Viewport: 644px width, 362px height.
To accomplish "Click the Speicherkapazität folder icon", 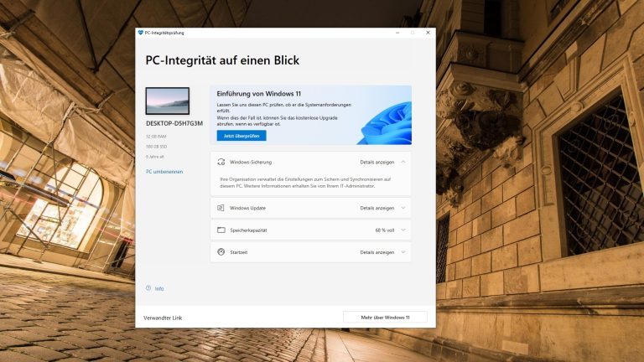I will pyautogui.click(x=221, y=230).
